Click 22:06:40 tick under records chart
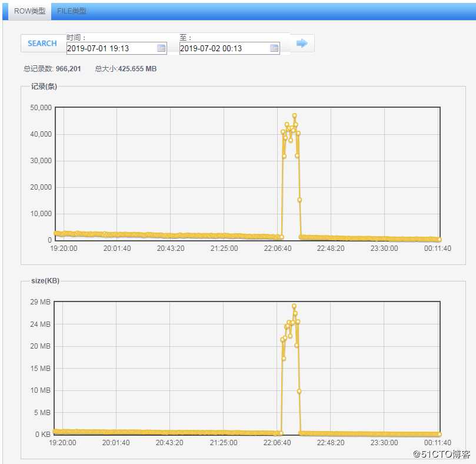This screenshot has width=476, height=464. click(x=278, y=248)
